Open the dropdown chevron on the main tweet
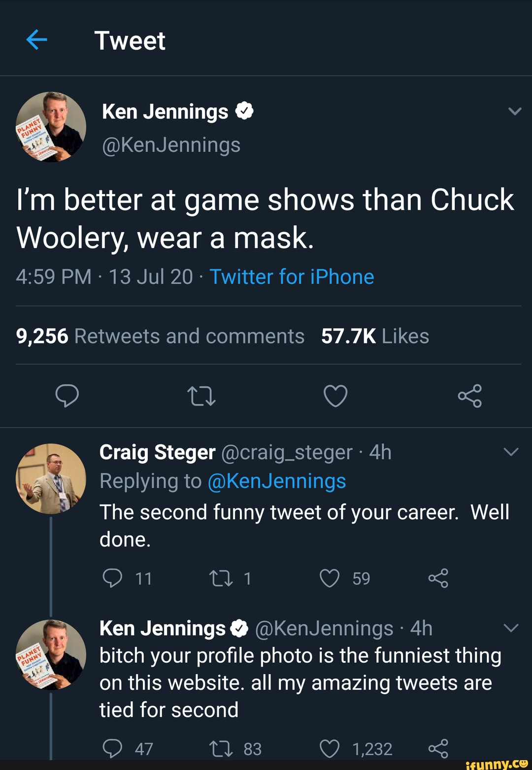 click(x=514, y=111)
